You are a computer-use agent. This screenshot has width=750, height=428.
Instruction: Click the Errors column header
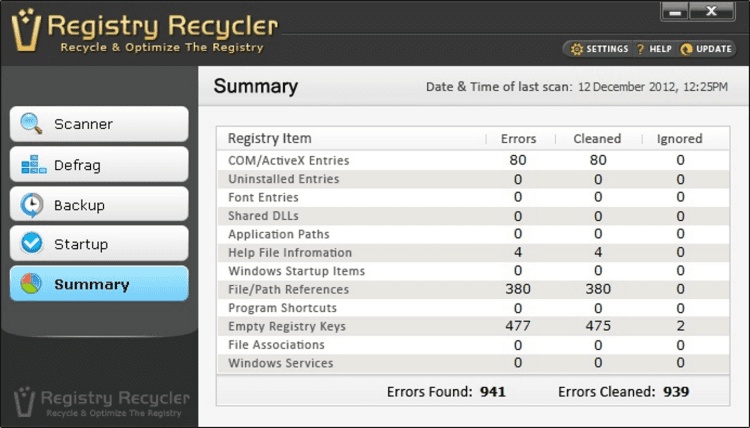tap(518, 139)
